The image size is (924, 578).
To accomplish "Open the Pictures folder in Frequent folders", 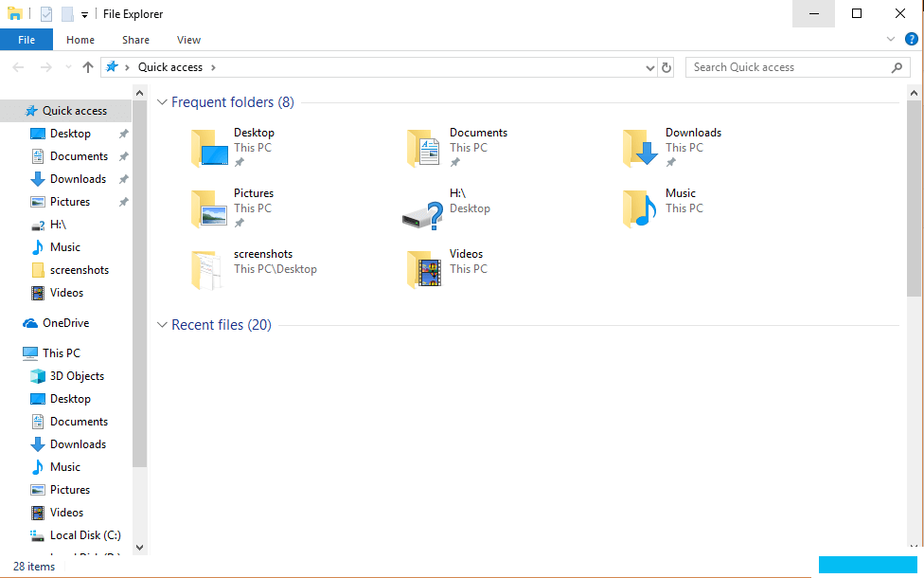I will 233,208.
